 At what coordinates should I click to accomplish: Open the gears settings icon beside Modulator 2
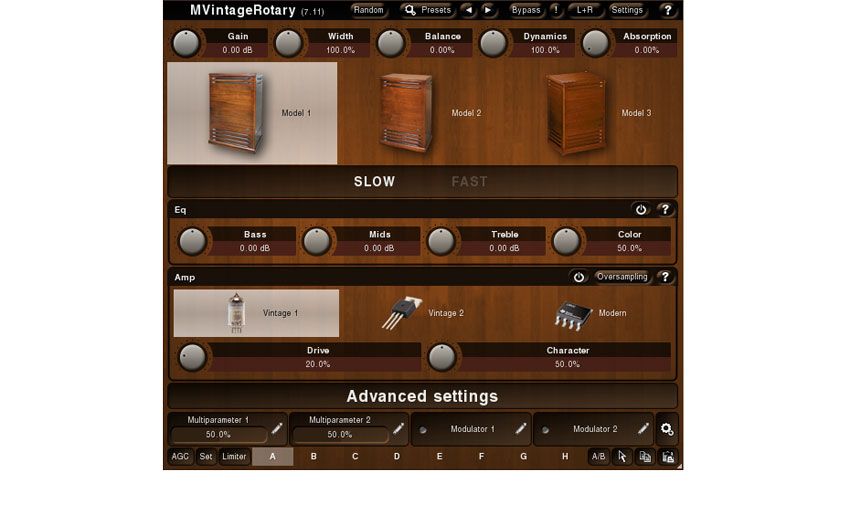click(x=667, y=429)
